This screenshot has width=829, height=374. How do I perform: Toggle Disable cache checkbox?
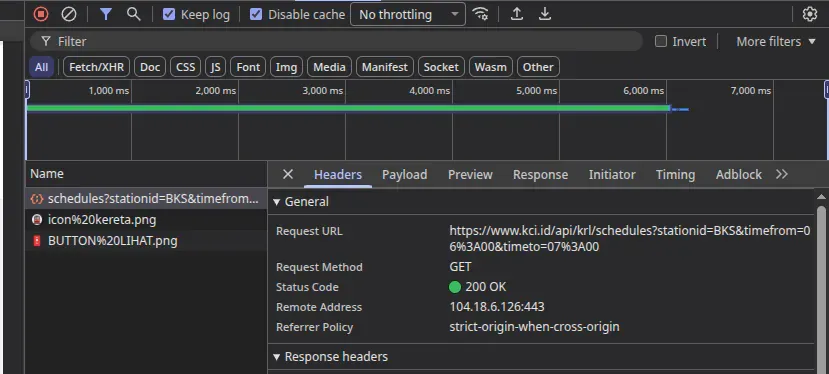pyautogui.click(x=256, y=14)
